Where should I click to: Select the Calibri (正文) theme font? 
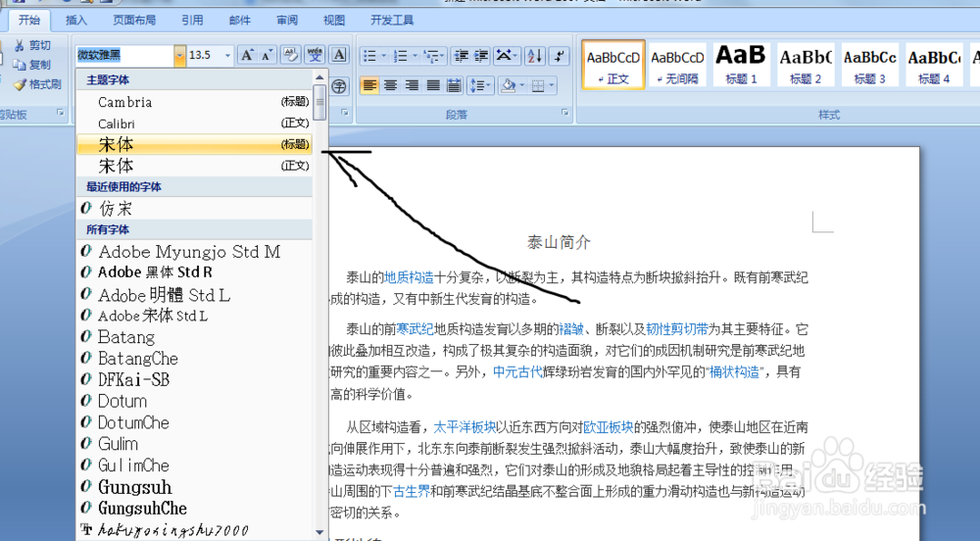pyautogui.click(x=194, y=123)
